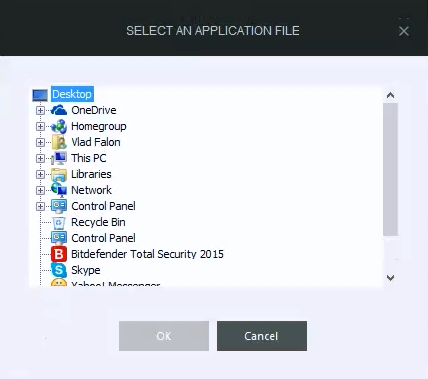Viewport: 428px width, 379px height.
Task: Select Control Panel text above Recycle Bin
Action: coord(103,206)
